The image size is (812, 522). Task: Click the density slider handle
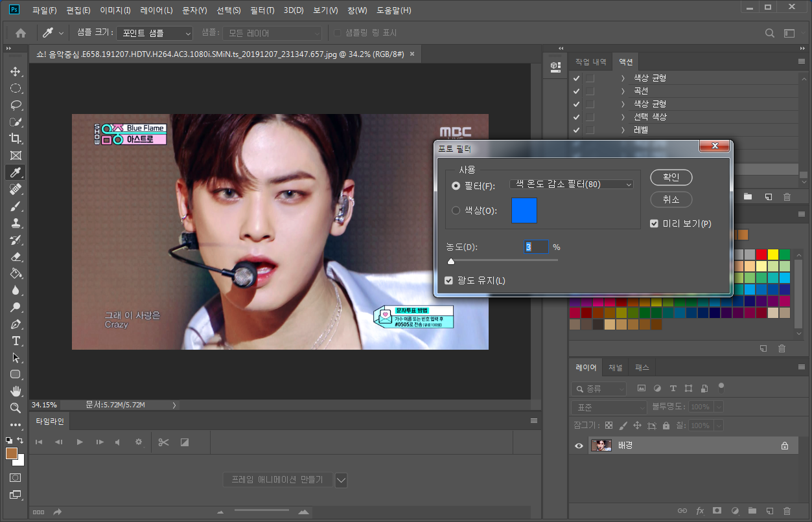coord(450,262)
